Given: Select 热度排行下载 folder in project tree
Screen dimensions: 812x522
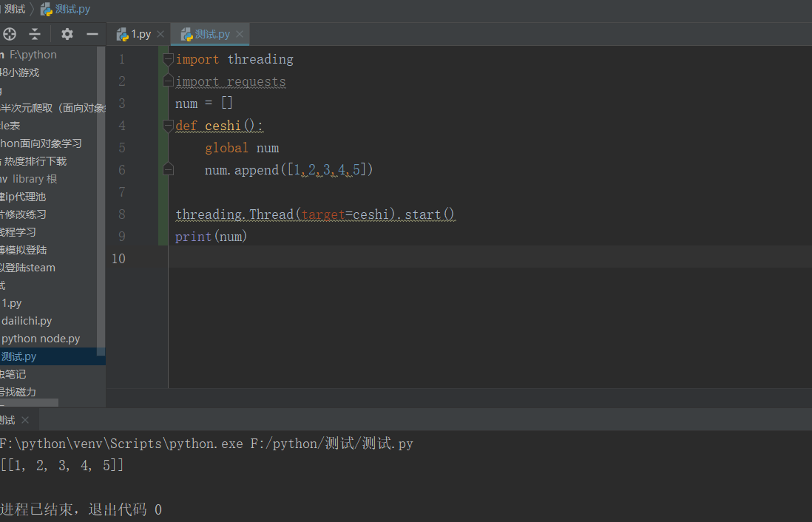Looking at the screenshot, I should point(35,161).
